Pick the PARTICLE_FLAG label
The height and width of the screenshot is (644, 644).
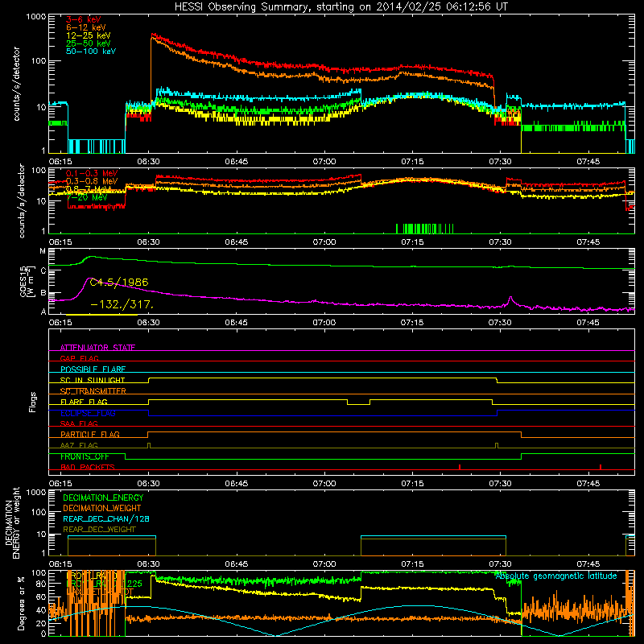(90, 434)
